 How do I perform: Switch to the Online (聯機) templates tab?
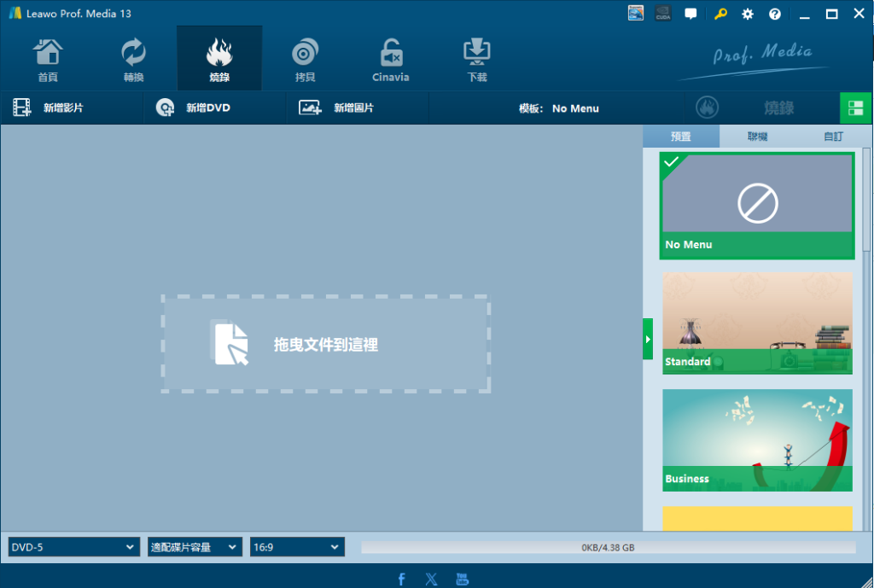(758, 137)
